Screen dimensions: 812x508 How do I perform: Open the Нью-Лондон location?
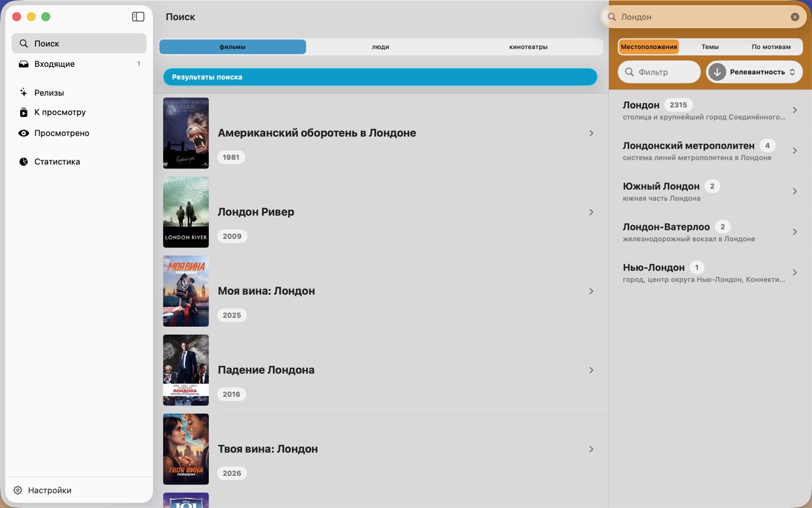coord(710,273)
